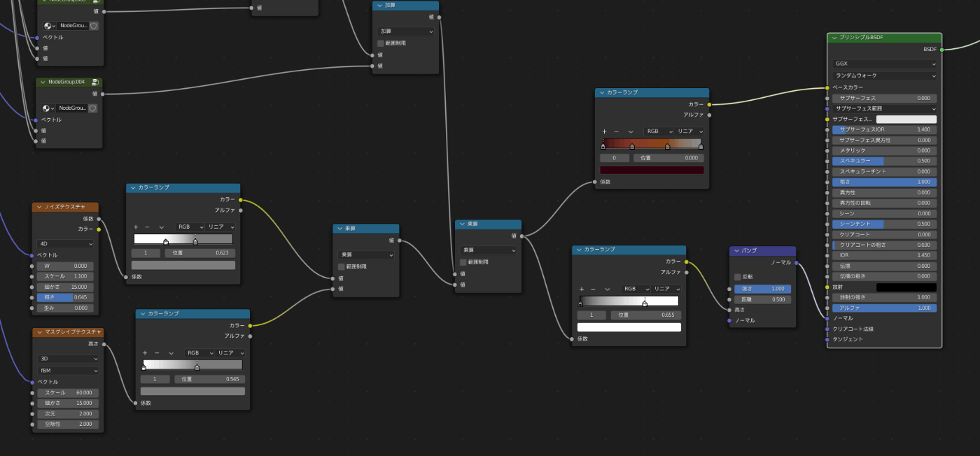Open the fBM type dropdown

coord(69,371)
